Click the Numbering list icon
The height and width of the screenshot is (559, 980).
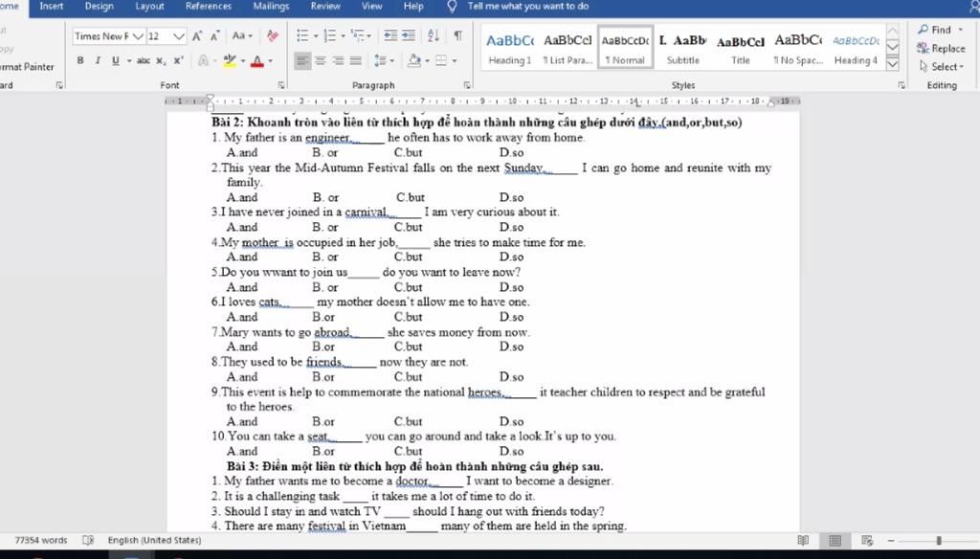[x=329, y=35]
